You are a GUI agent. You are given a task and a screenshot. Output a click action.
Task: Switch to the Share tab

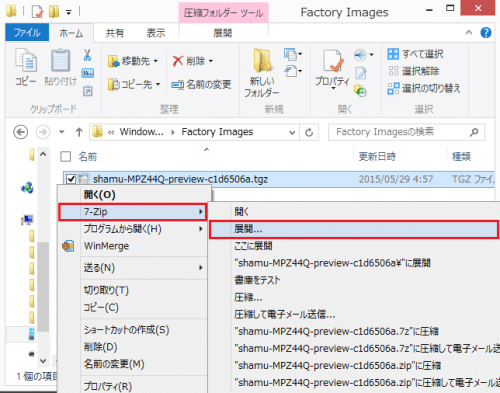pyautogui.click(x=114, y=33)
